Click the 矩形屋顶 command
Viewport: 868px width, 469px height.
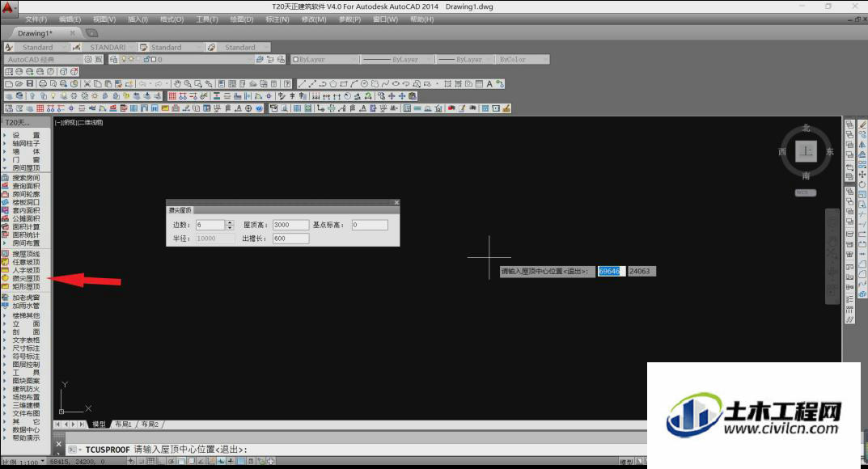point(26,286)
